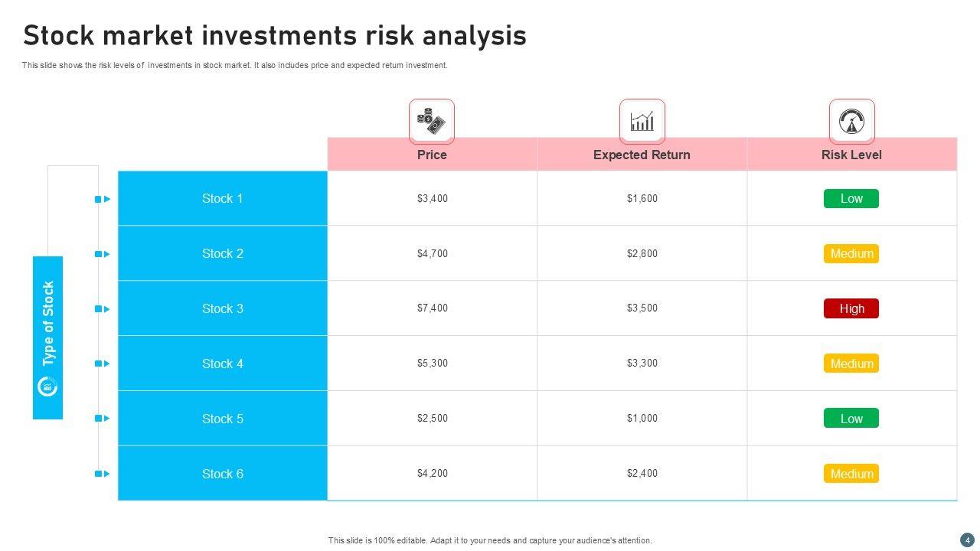Screen dimensions: 980x551
Task: Select the Risk Level column header
Action: point(851,155)
